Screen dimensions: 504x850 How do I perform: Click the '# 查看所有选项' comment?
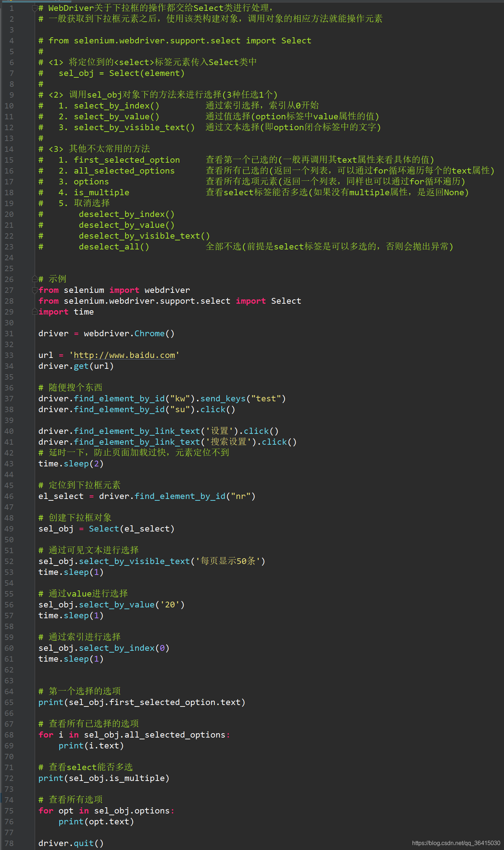(x=71, y=800)
